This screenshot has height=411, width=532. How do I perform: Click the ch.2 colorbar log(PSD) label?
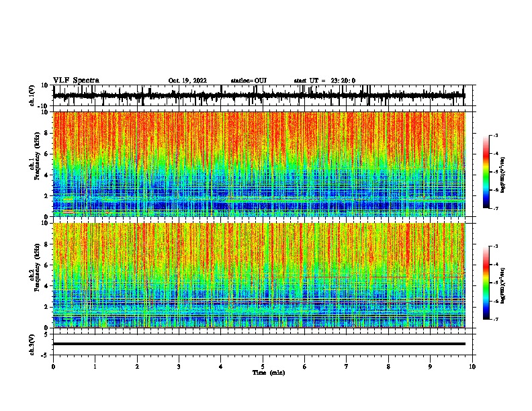point(503,286)
